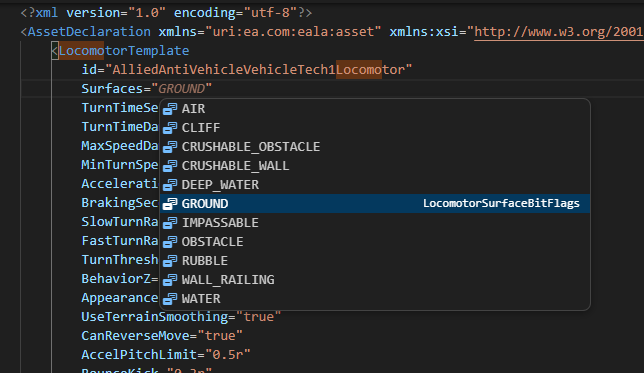Click the enum icon beside WATER
The image size is (644, 373).
pyautogui.click(x=170, y=299)
